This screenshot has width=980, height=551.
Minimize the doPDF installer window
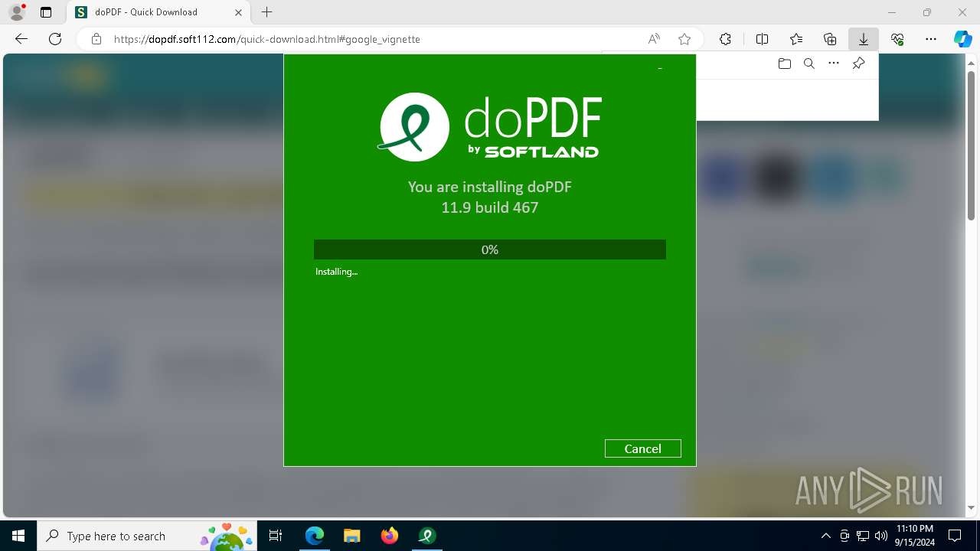click(x=660, y=69)
